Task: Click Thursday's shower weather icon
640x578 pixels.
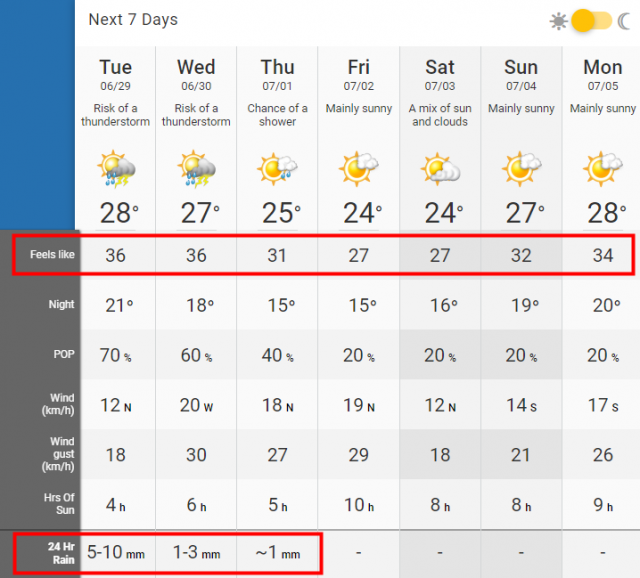Action: click(x=277, y=169)
